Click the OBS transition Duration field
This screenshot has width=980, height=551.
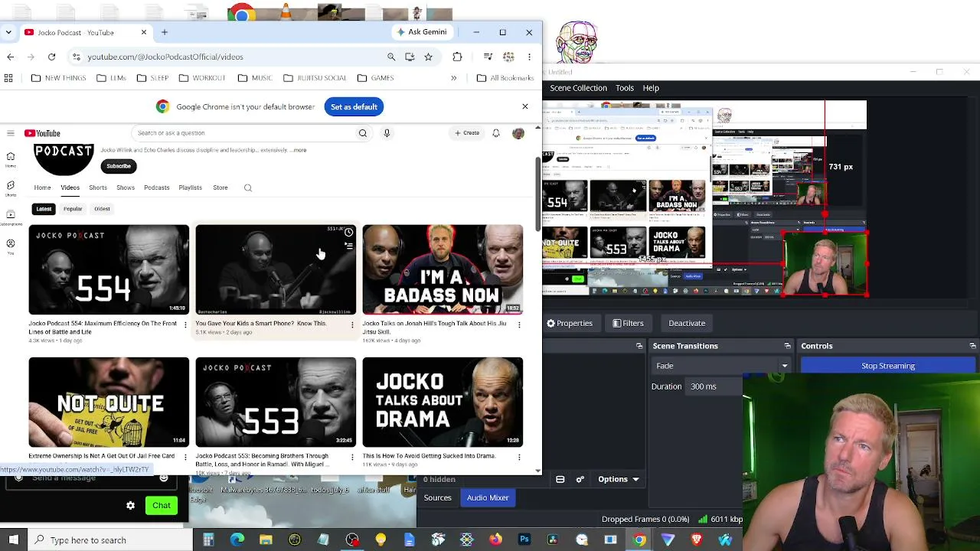point(714,386)
